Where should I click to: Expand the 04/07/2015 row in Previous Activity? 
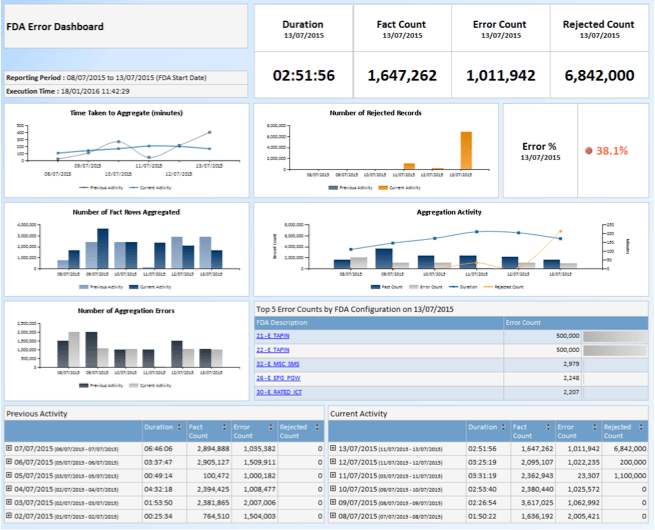point(9,489)
